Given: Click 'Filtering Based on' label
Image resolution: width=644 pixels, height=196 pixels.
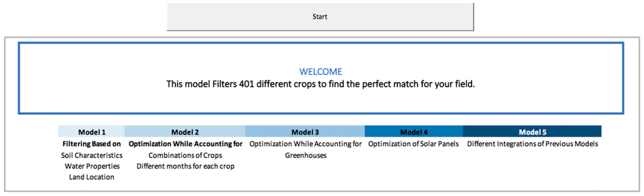Looking at the screenshot, I should (x=92, y=144).
